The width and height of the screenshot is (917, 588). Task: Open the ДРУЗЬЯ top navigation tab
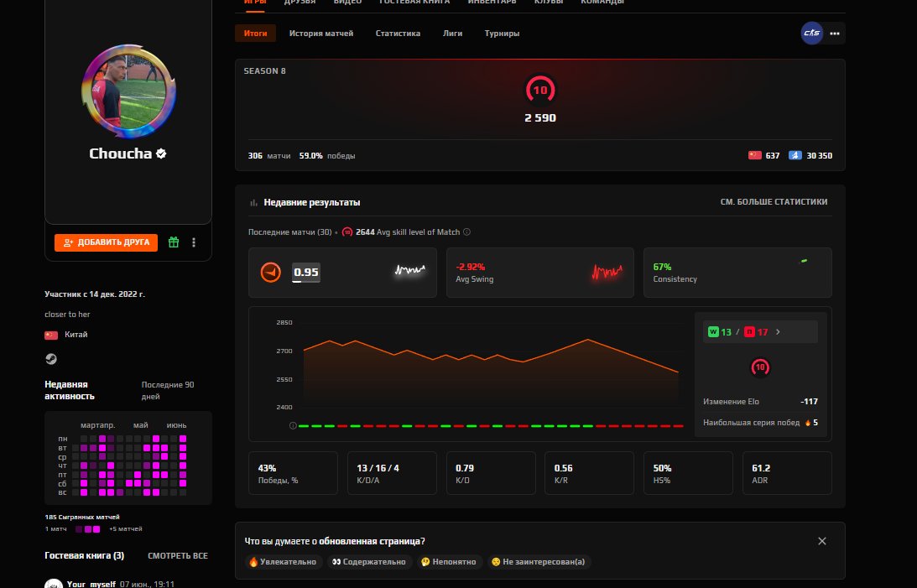[300, 3]
